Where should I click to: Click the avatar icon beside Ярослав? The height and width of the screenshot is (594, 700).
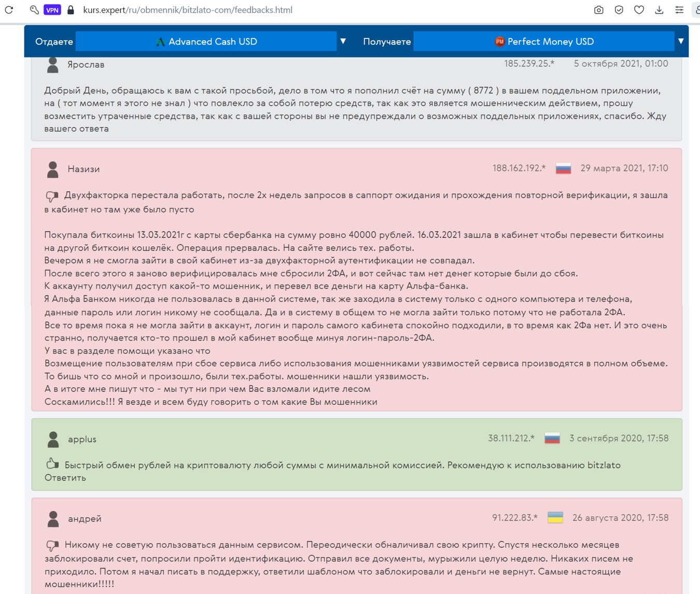point(52,64)
